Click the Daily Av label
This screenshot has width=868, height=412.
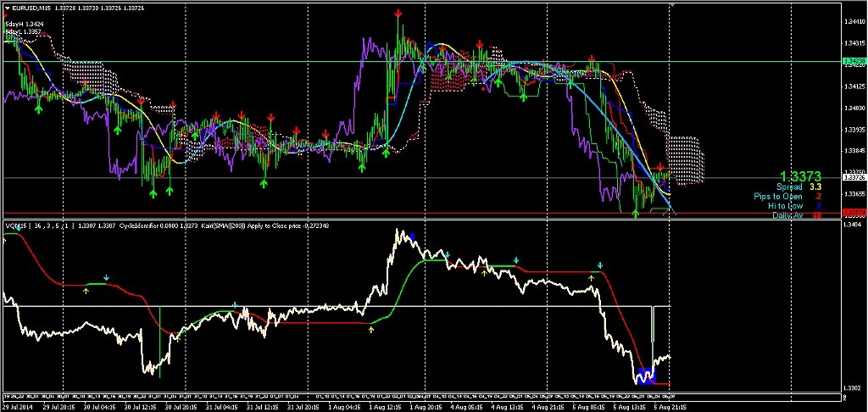(787, 215)
